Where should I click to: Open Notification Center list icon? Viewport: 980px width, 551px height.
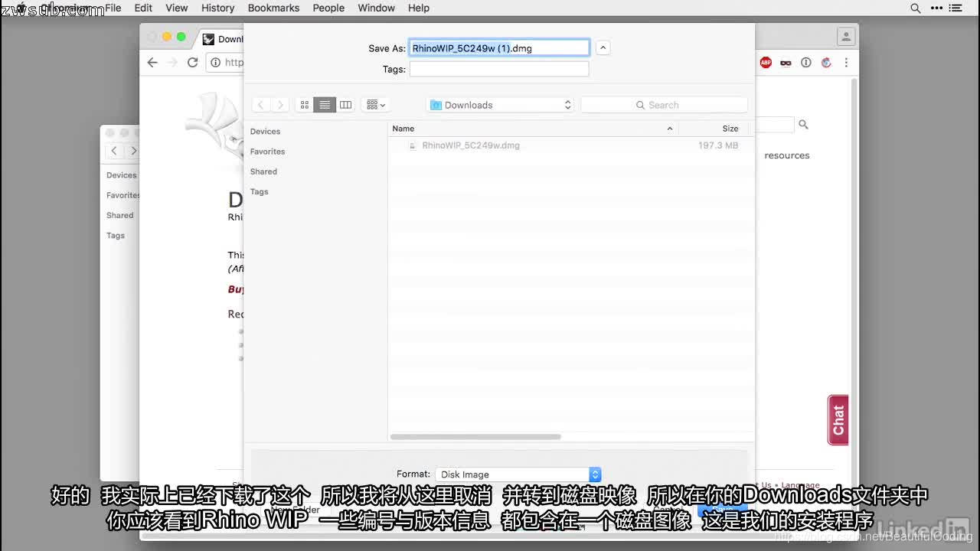pos(955,8)
